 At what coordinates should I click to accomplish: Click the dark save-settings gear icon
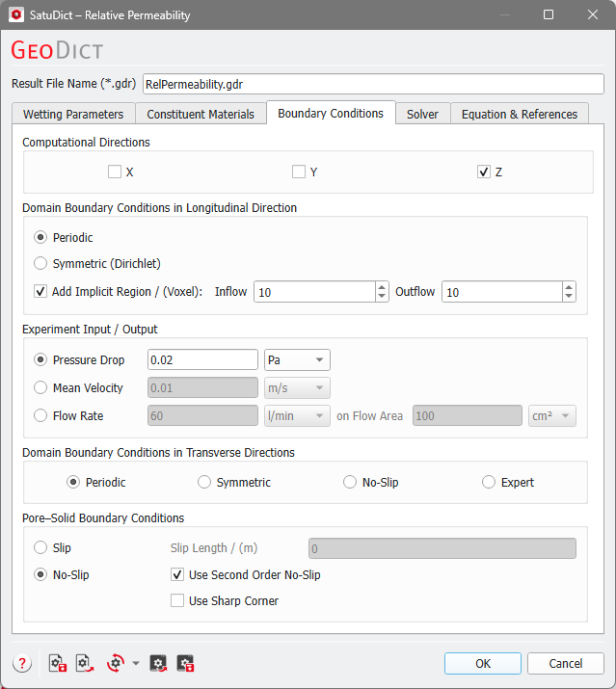click(186, 663)
